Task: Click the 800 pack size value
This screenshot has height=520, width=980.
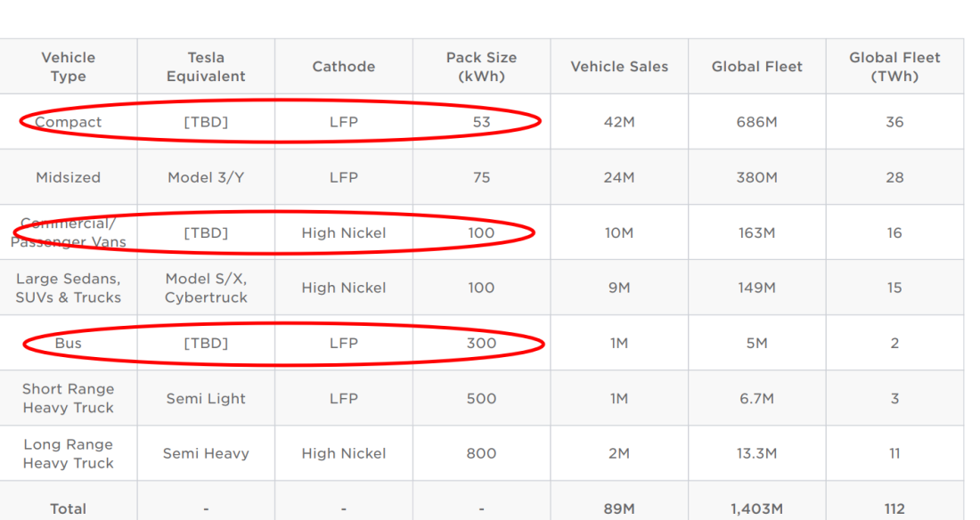Action: [x=481, y=454]
